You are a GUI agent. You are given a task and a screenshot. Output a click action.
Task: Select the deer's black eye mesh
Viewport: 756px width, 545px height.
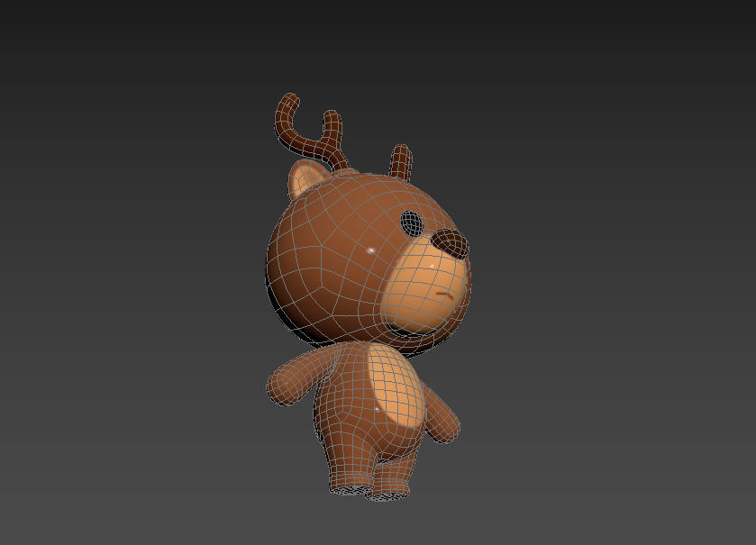pos(412,224)
